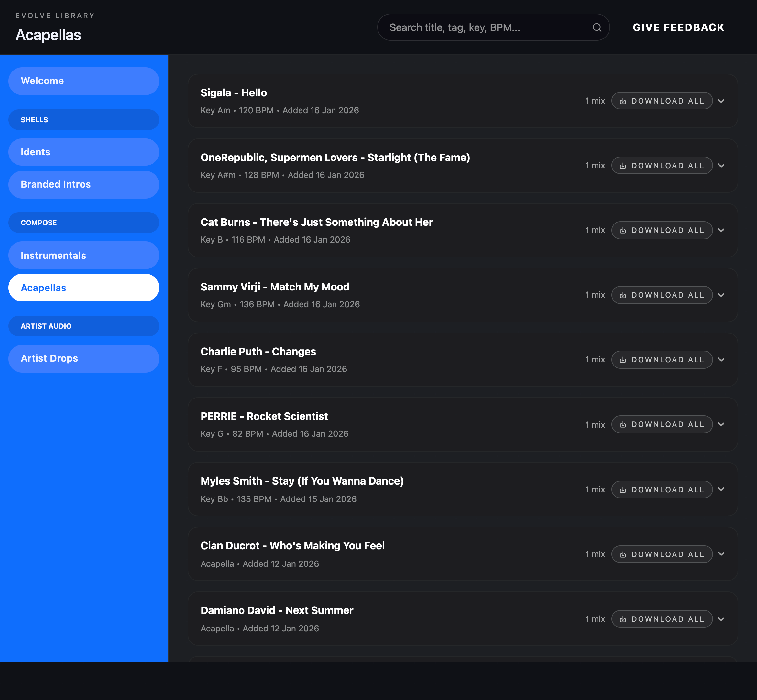This screenshot has height=700, width=757.
Task: Click the download icon on PERRIE - Rocket Scientist
Action: click(x=623, y=424)
